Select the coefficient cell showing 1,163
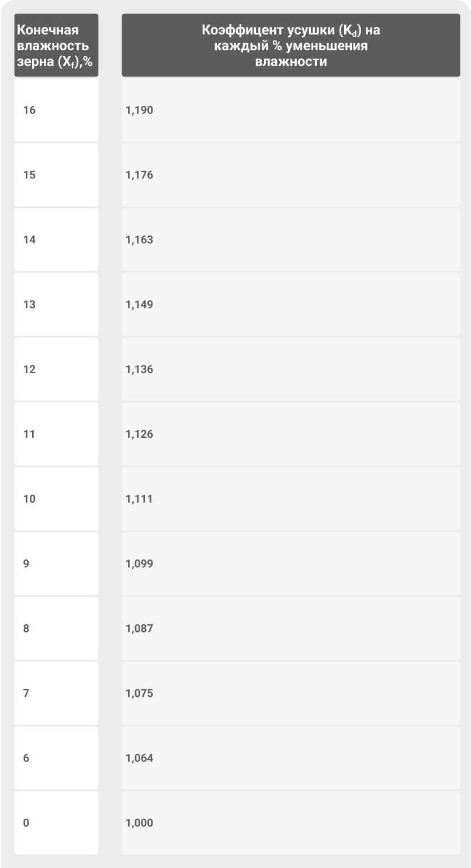This screenshot has height=868, width=471. click(x=290, y=240)
